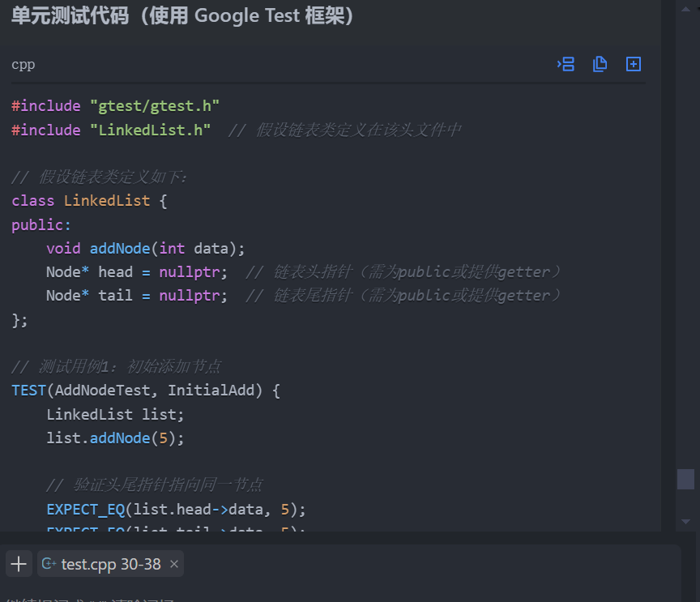The width and height of the screenshot is (700, 602).
Task: Click the list.addNode(5) call
Action: pos(115,438)
